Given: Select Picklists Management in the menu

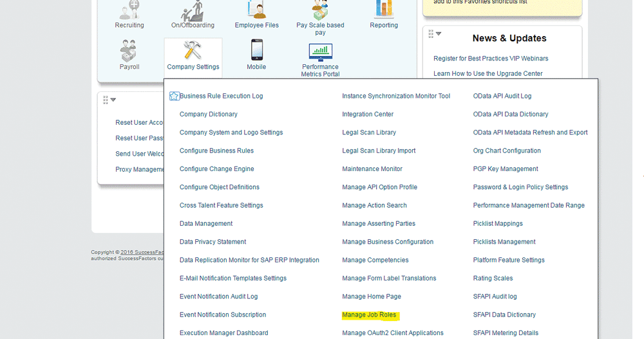Looking at the screenshot, I should (504, 242).
